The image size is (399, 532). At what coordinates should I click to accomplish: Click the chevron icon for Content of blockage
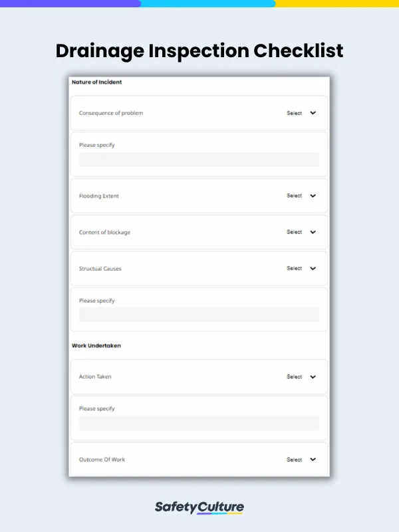[x=313, y=232]
